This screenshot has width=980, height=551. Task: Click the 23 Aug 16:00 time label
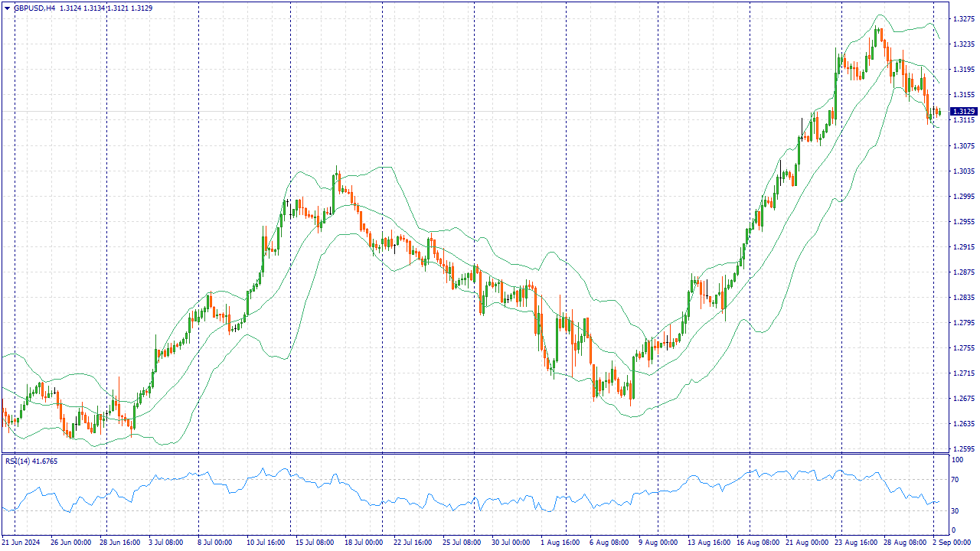856,543
